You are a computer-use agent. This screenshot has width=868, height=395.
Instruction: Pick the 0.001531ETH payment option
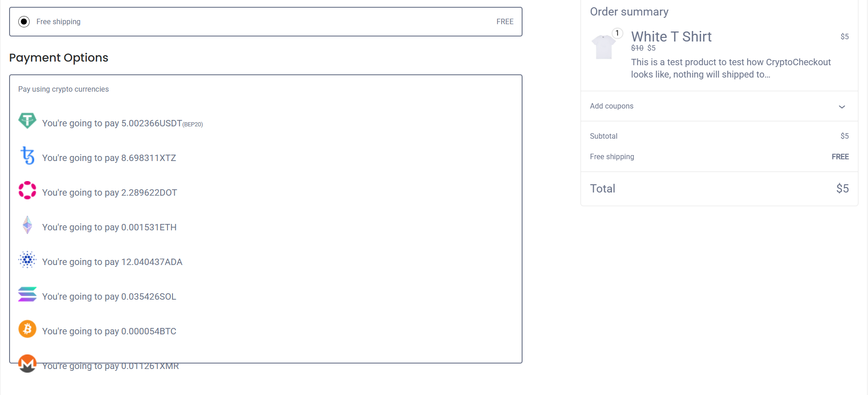(x=109, y=228)
